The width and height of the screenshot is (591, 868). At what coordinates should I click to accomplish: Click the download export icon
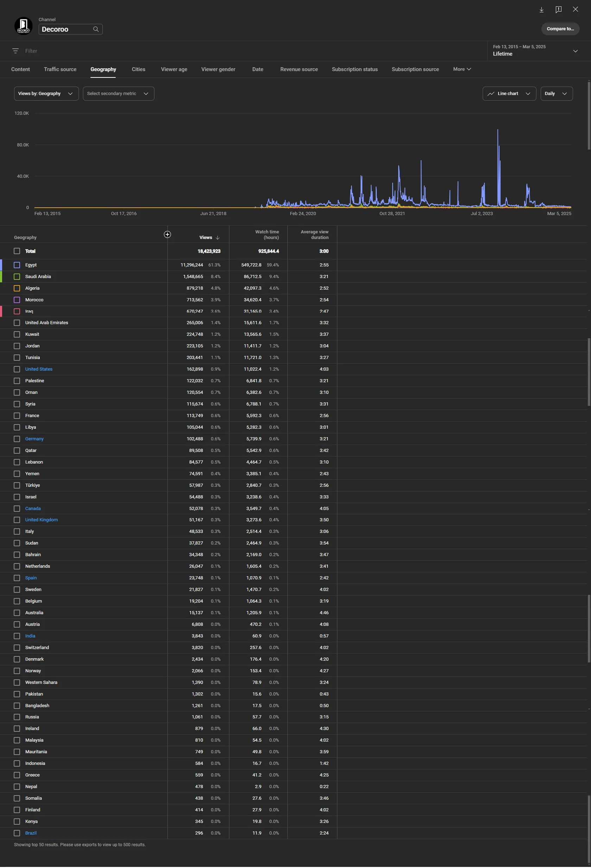[x=541, y=10]
